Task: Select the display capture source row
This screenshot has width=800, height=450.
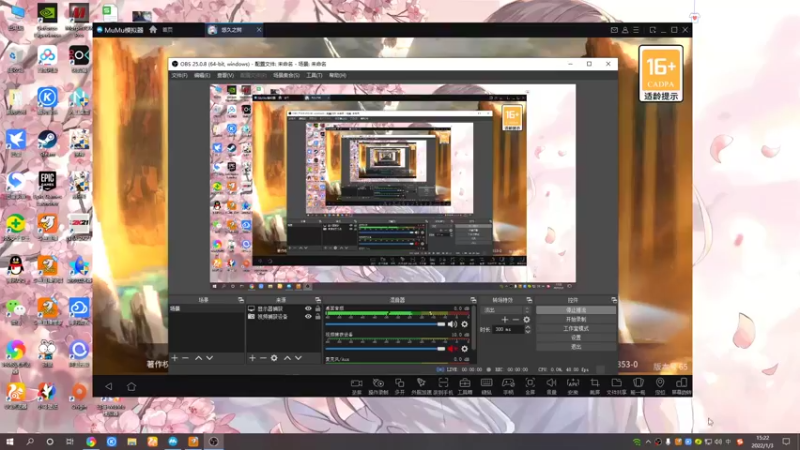Action: (284, 309)
